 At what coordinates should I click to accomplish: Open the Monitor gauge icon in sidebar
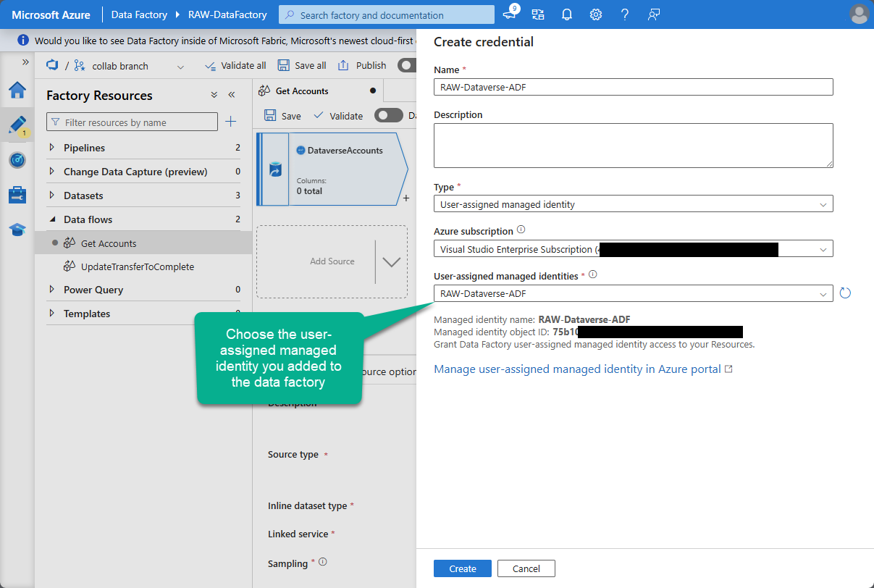point(17,160)
